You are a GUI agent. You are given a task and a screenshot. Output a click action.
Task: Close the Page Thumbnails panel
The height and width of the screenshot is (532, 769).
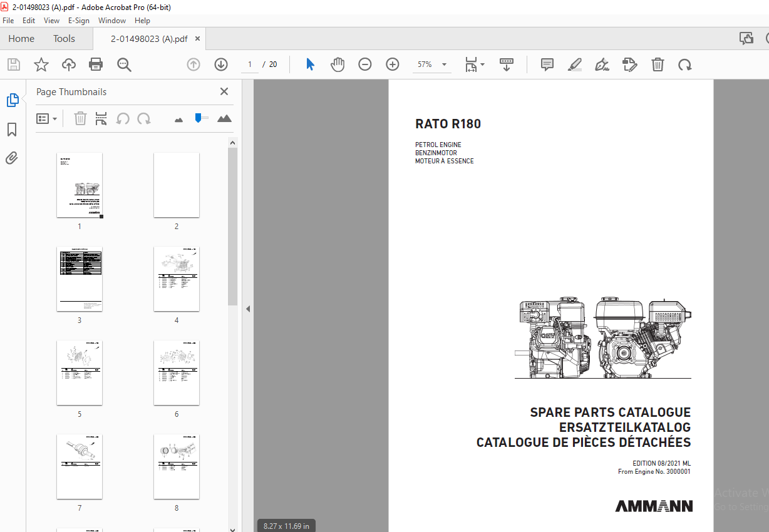tap(224, 91)
